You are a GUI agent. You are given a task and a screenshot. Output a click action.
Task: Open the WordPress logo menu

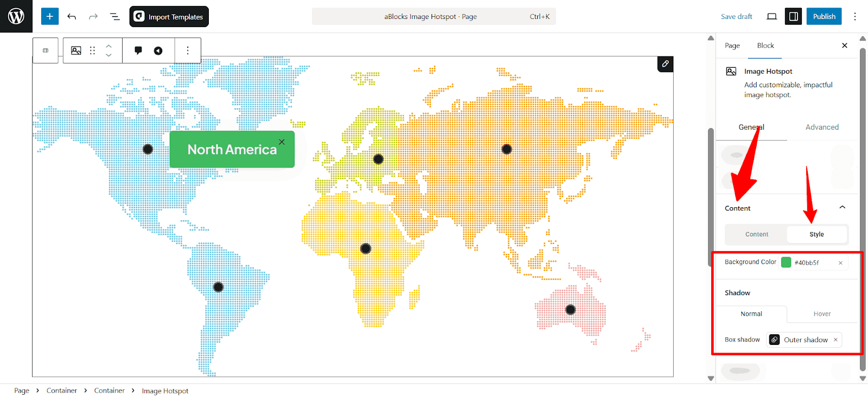[x=16, y=16]
